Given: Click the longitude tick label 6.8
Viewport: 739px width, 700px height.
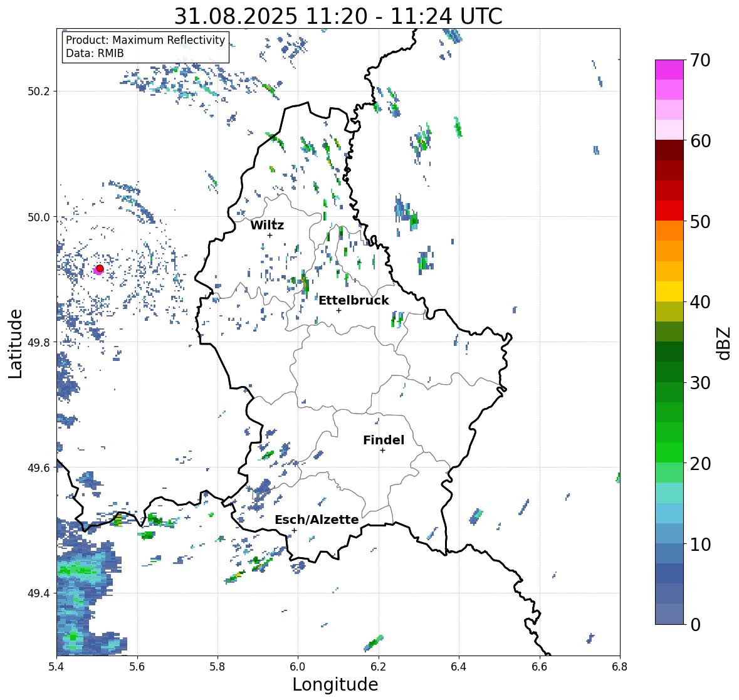Looking at the screenshot, I should pyautogui.click(x=620, y=666).
